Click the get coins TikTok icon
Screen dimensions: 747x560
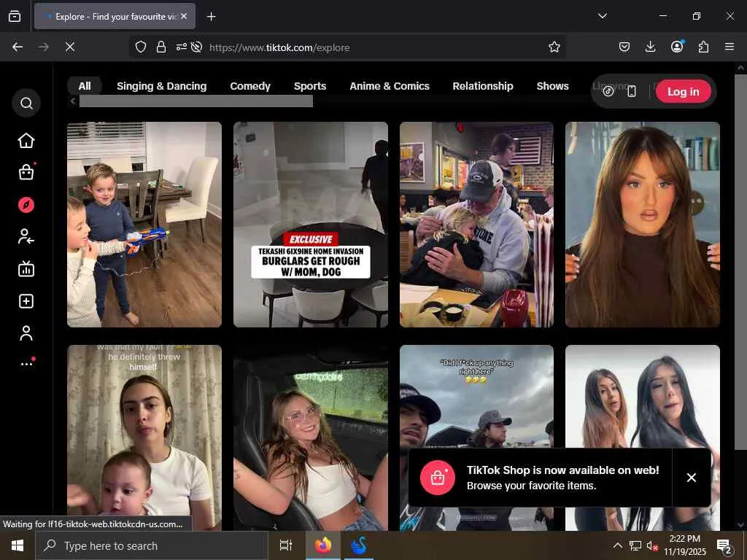608,91
